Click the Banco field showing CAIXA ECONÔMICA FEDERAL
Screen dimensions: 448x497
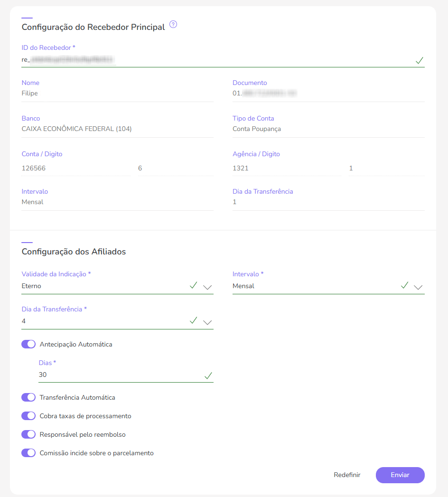click(117, 129)
